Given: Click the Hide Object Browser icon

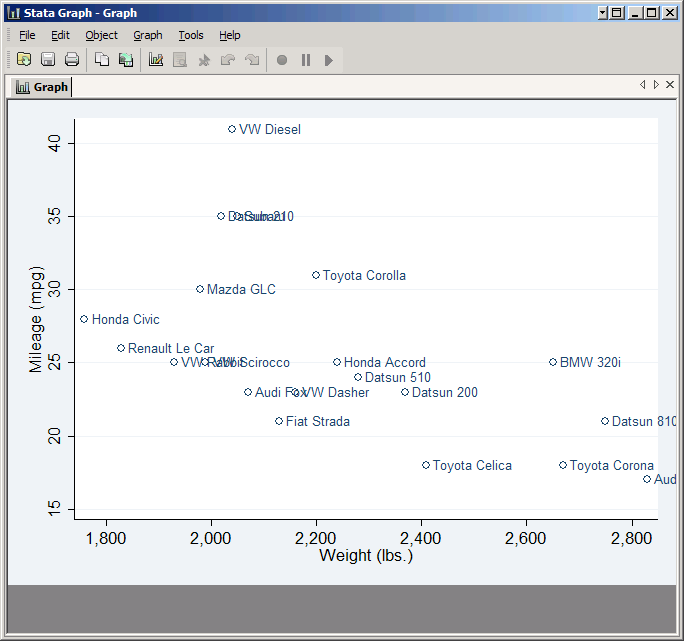Looking at the screenshot, I should pyautogui.click(x=180, y=59).
